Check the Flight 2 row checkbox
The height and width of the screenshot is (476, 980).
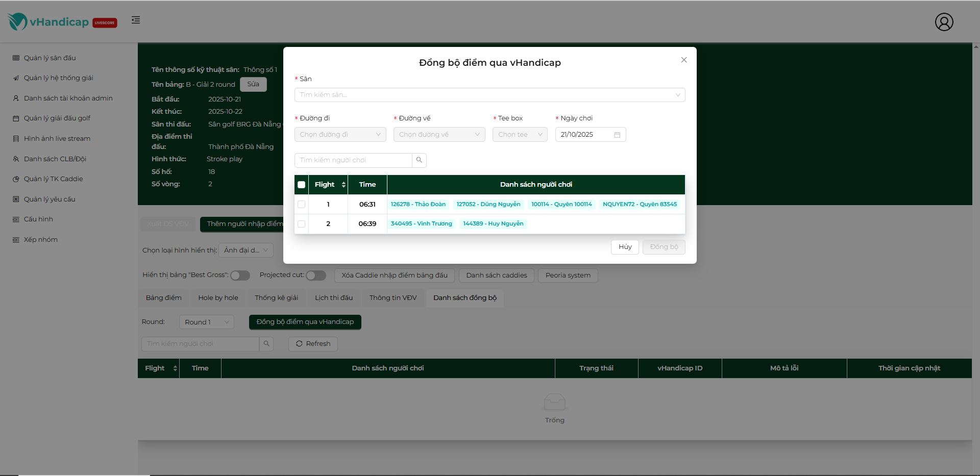(302, 224)
